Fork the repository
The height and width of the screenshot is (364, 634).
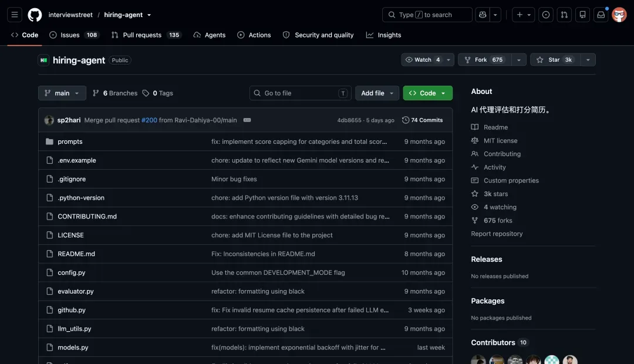484,60
